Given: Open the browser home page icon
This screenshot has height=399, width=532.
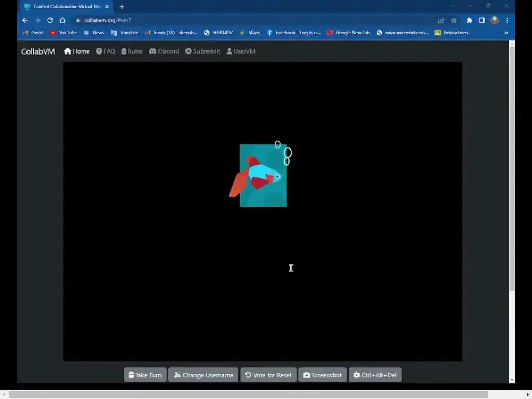Looking at the screenshot, I should tap(62, 20).
